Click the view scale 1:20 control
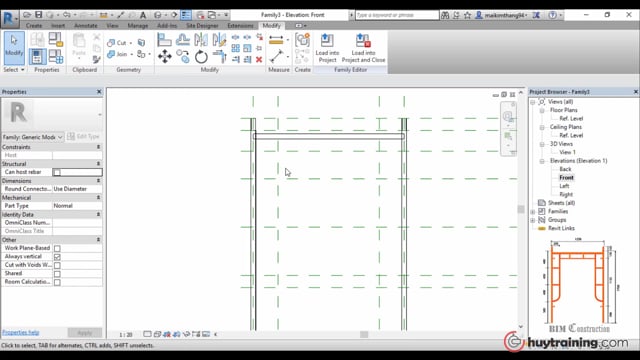 click(x=126, y=335)
